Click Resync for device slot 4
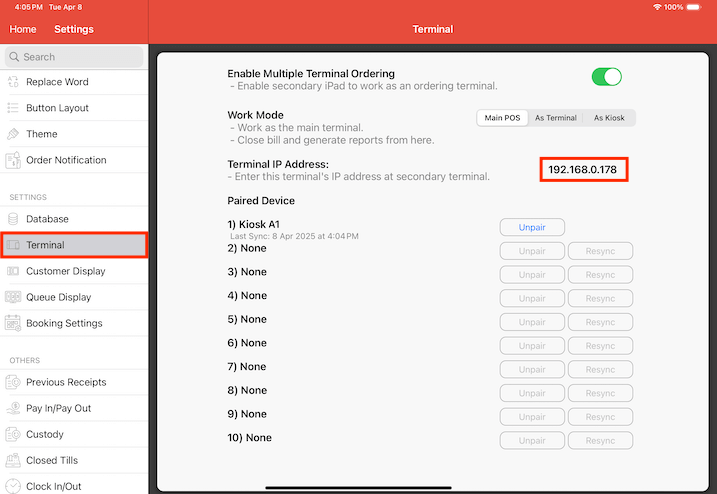Viewport: 717px width, 494px height. tap(600, 299)
